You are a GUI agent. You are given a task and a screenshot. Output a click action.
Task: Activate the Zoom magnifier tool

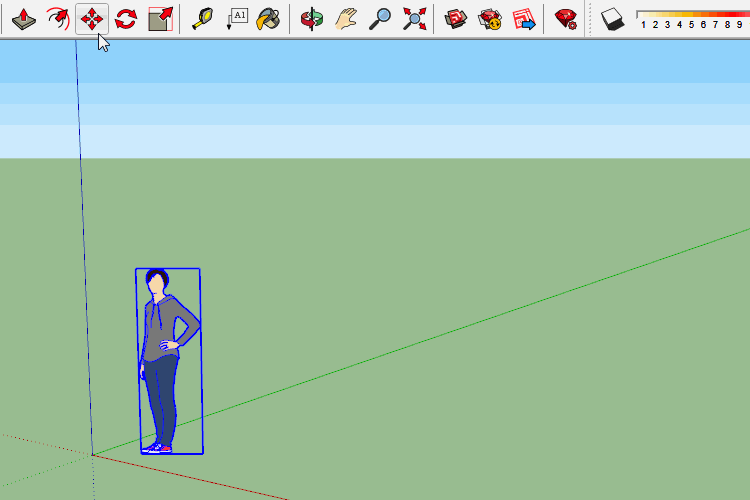point(380,18)
